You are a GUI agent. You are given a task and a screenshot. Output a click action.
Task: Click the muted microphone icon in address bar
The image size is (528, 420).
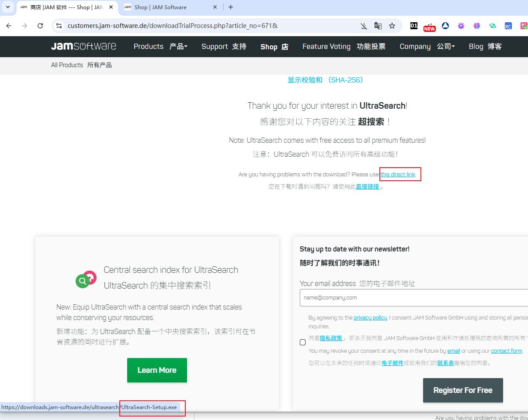point(364,26)
